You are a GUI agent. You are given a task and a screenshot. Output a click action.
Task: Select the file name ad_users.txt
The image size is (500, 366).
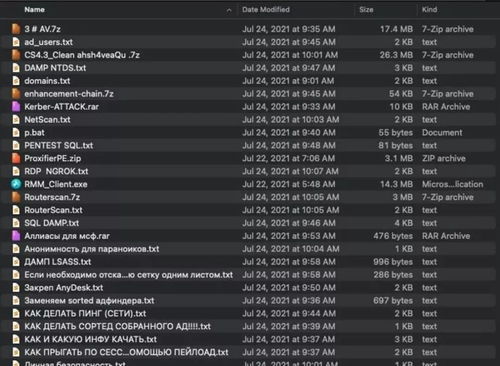pos(48,42)
